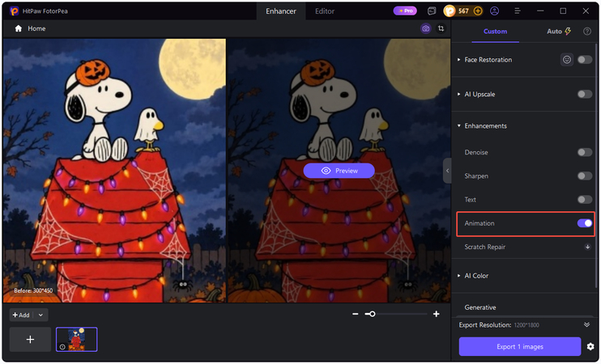
Task: Click the Preview button
Action: [x=339, y=171]
